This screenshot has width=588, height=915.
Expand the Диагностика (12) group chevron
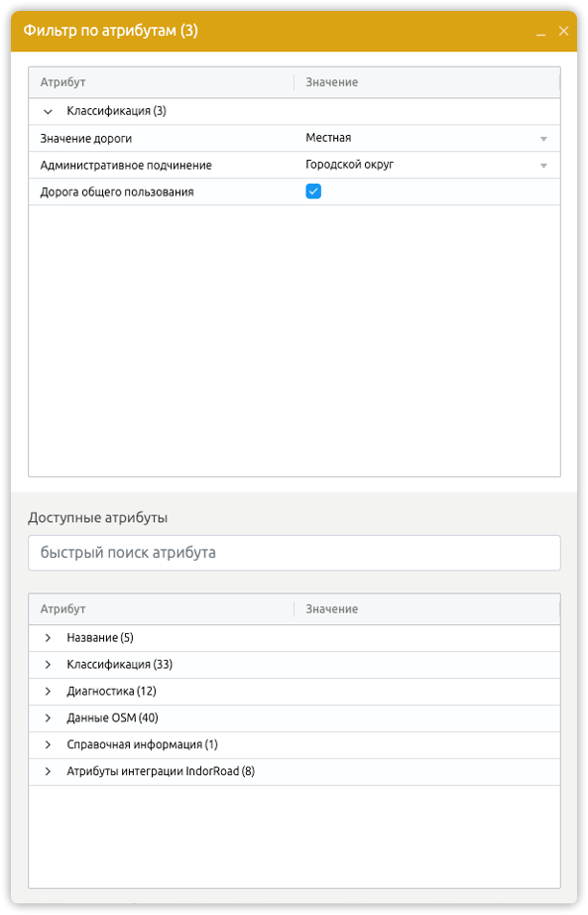[49, 692]
